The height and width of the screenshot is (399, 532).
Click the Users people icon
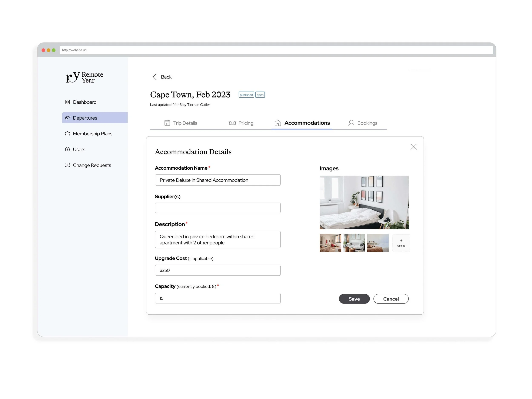pyautogui.click(x=68, y=149)
